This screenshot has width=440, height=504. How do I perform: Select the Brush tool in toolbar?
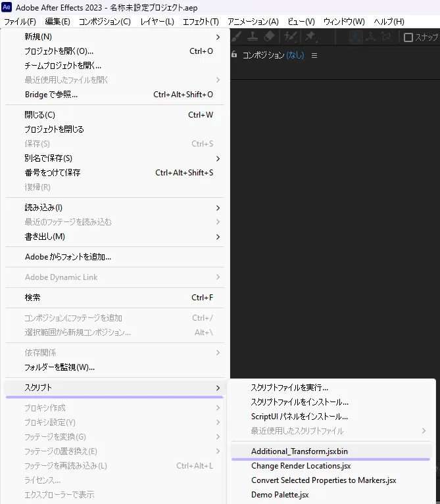point(236,36)
